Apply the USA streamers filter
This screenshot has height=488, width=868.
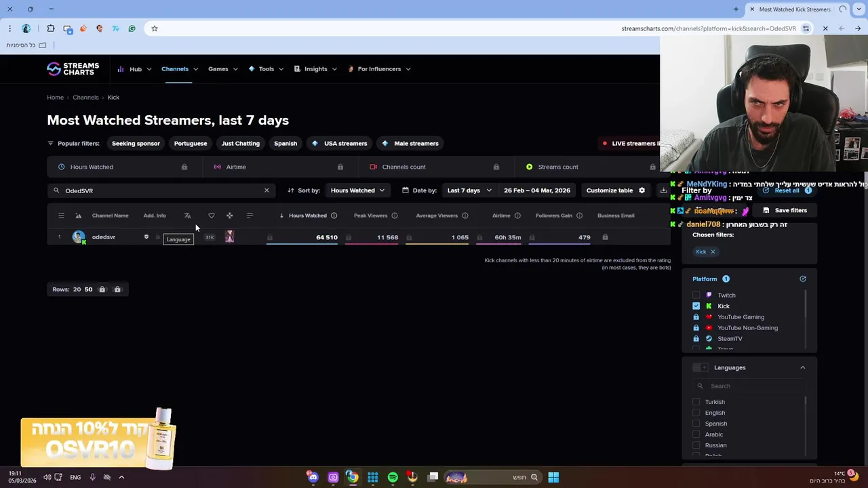[340, 144]
